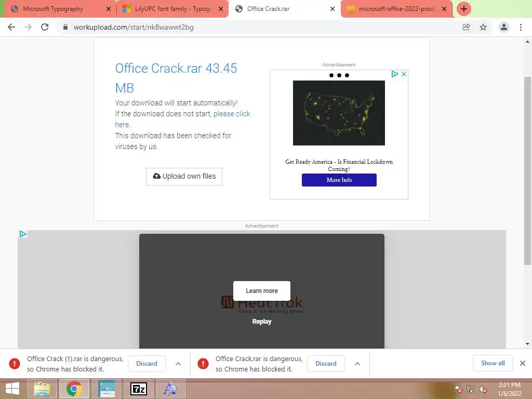Viewport: 532px width, 399px height.
Task: Replay the HeatTrak video ad
Action: point(262,321)
